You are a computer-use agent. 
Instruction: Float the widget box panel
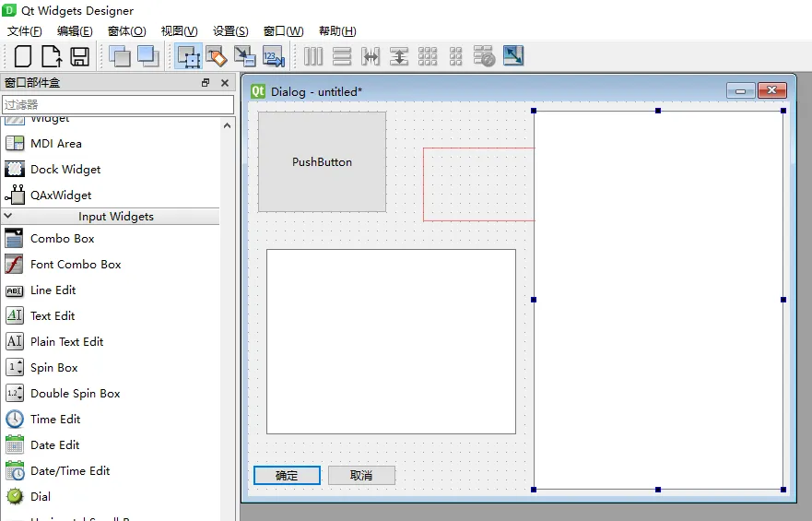[x=206, y=82]
